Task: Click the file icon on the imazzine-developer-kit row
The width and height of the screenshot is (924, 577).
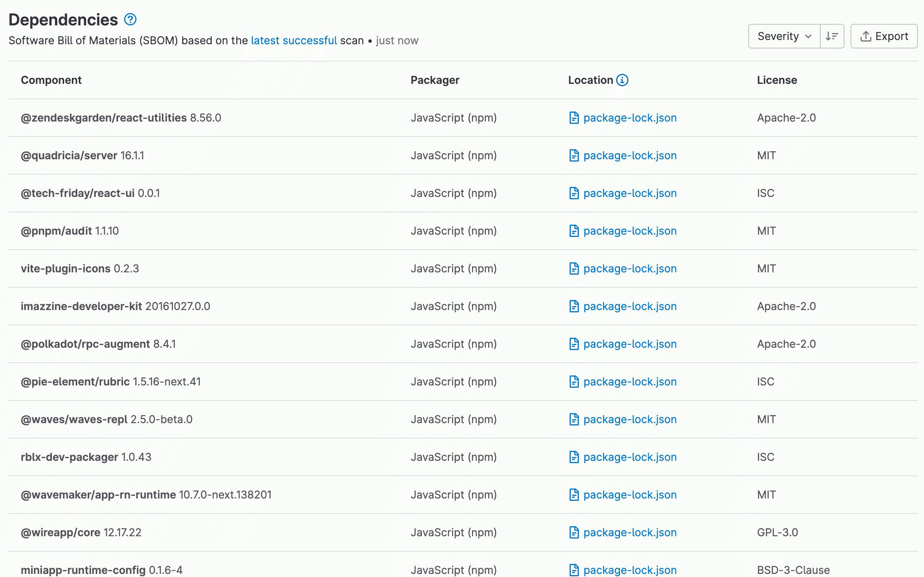Action: pyautogui.click(x=573, y=306)
